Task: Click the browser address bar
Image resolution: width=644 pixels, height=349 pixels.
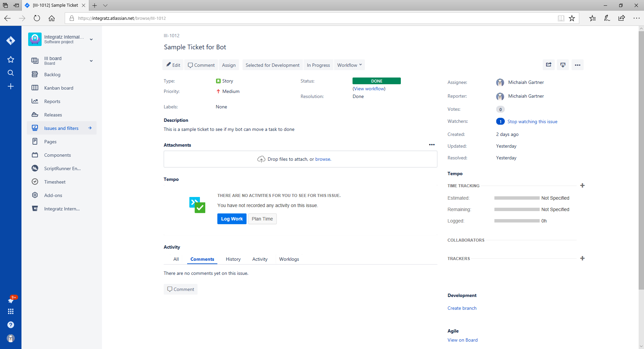Action: tap(302, 18)
